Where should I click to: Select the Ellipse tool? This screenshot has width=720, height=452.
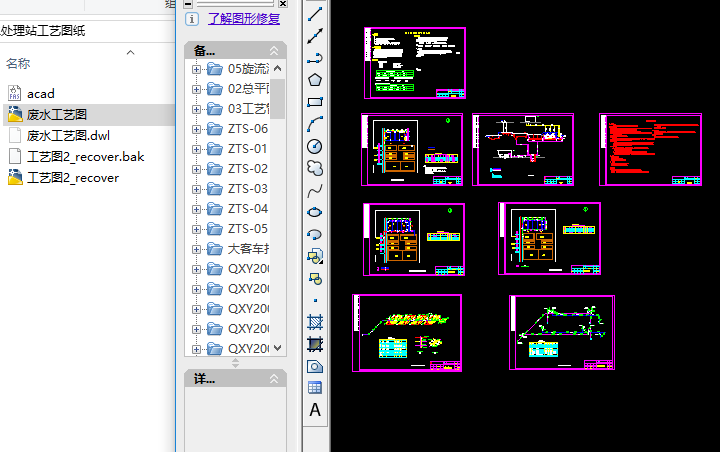(x=315, y=212)
